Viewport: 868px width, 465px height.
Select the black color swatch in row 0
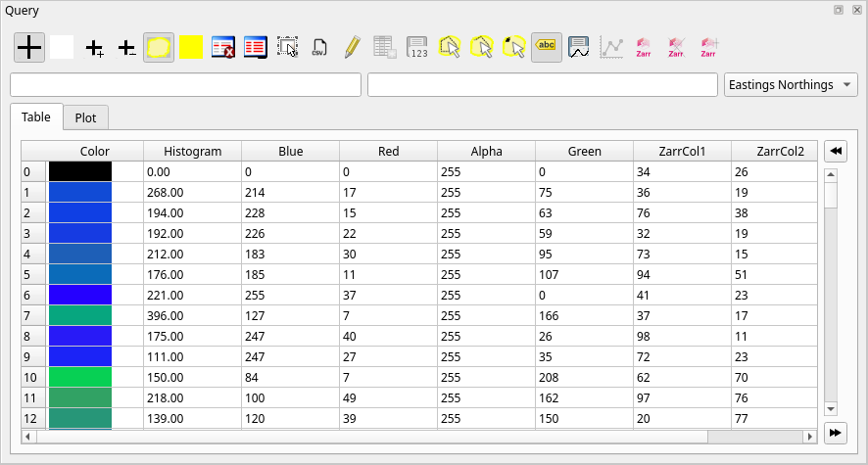coord(80,171)
